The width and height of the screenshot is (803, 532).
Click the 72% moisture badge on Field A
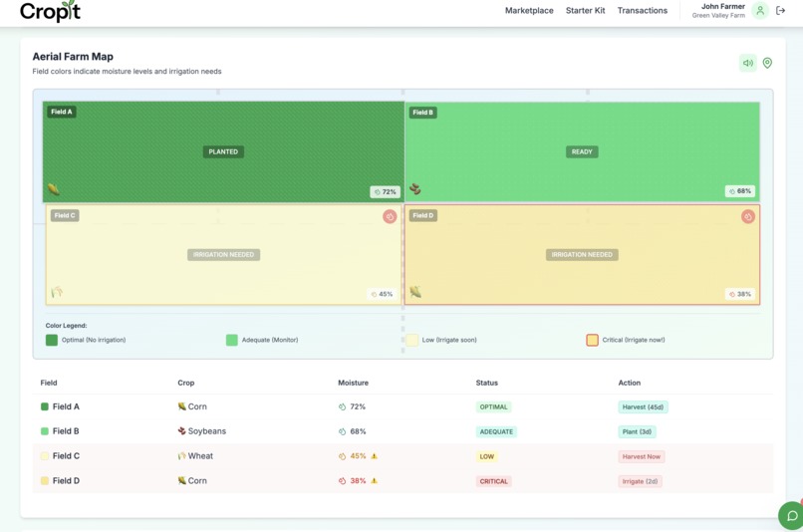coord(385,192)
